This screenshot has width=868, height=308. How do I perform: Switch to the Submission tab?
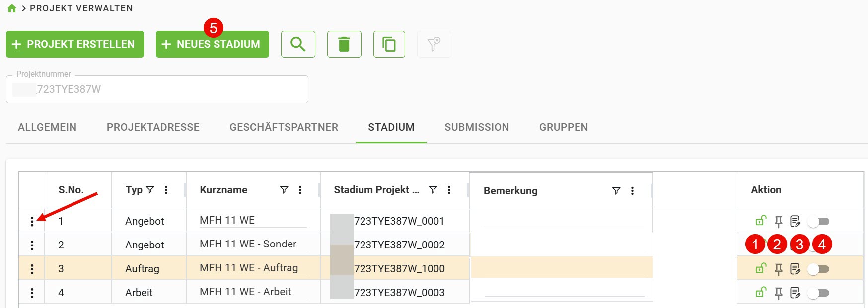click(x=477, y=127)
